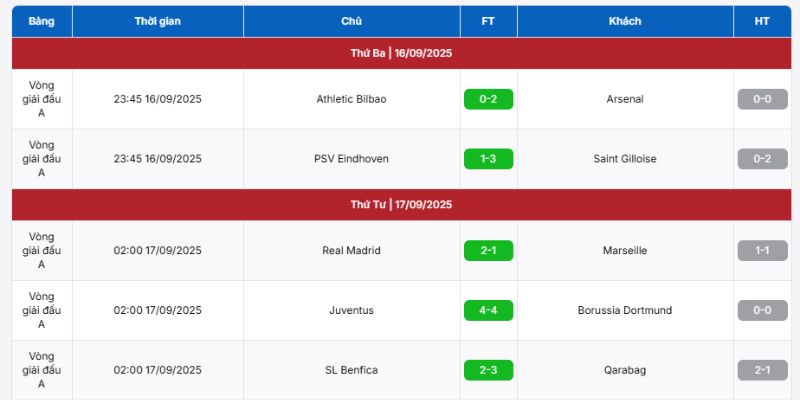Click the Thời gian column header
The width and height of the screenshot is (800, 400).
point(158,21)
